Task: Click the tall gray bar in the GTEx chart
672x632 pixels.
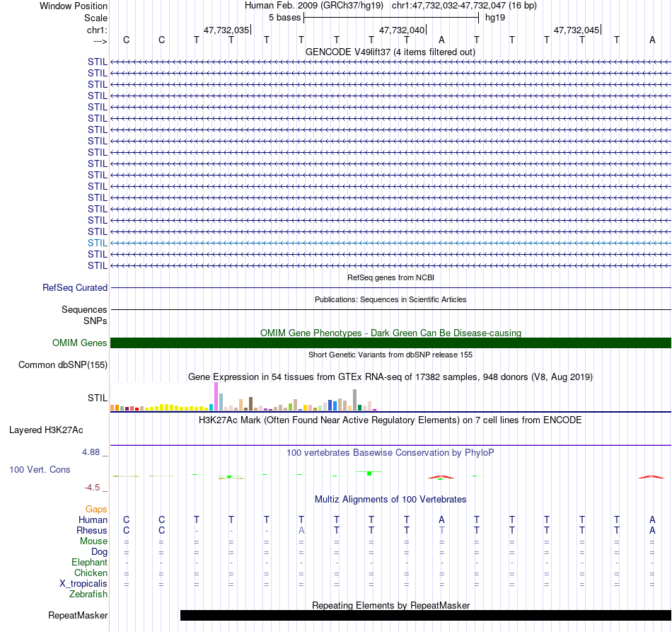Action: point(354,400)
